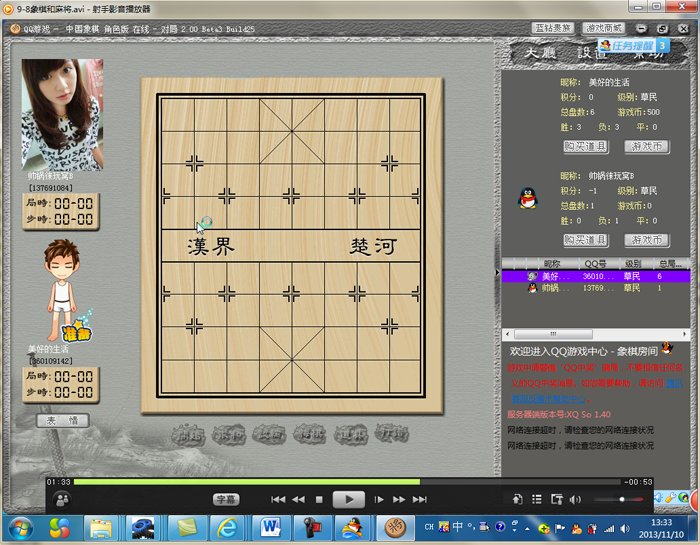Click the 悔棋 undo stone button
The width and height of the screenshot is (700, 545).
310,434
